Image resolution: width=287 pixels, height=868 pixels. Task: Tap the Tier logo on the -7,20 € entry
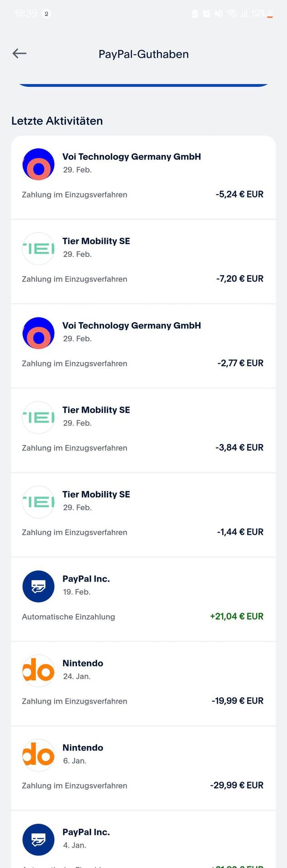38,249
